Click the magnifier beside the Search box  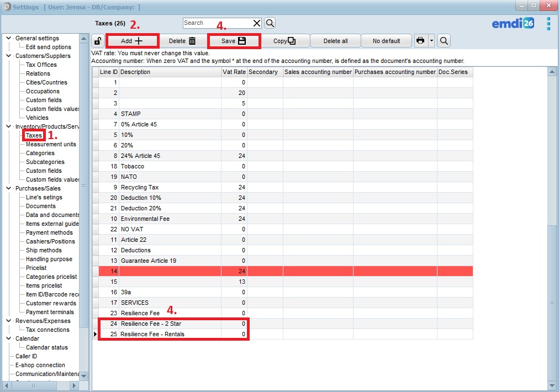click(270, 23)
